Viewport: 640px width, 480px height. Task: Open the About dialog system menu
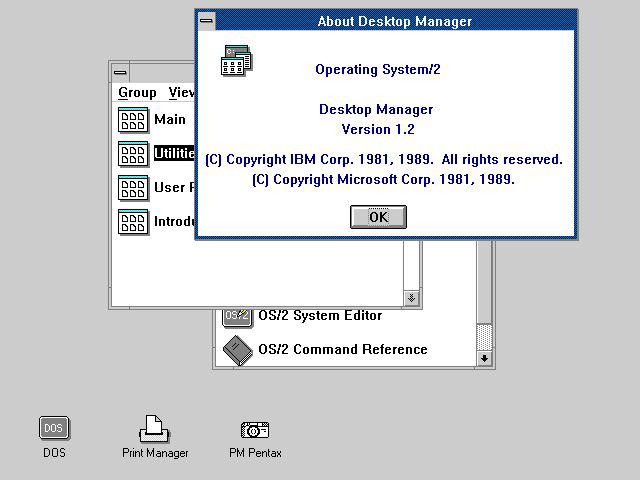207,21
